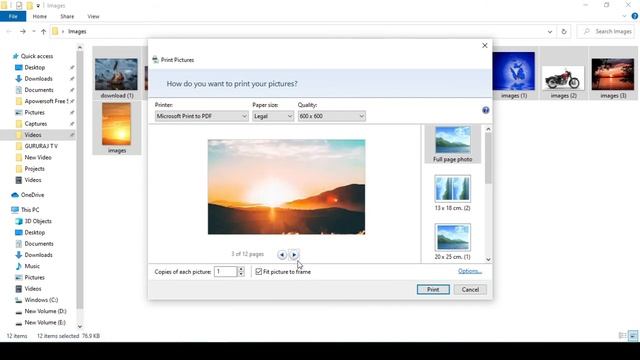Select Quick access in sidebar

pyautogui.click(x=37, y=56)
